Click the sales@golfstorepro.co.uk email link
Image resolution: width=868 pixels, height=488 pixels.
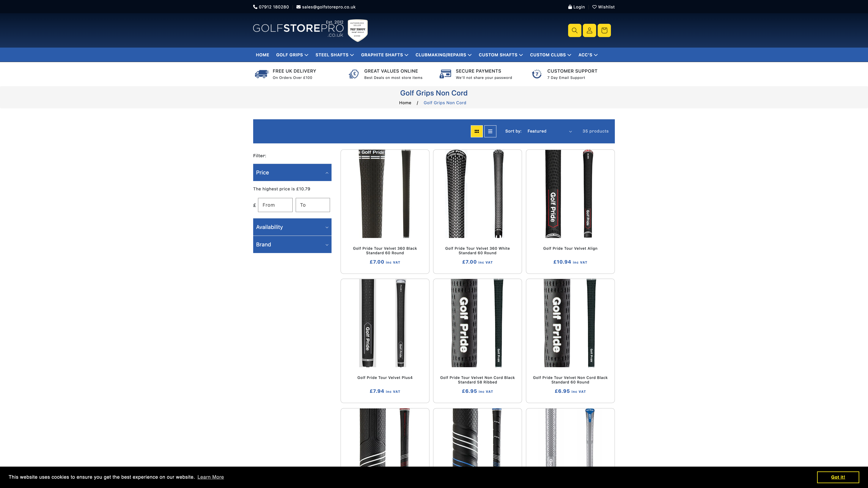(x=329, y=7)
